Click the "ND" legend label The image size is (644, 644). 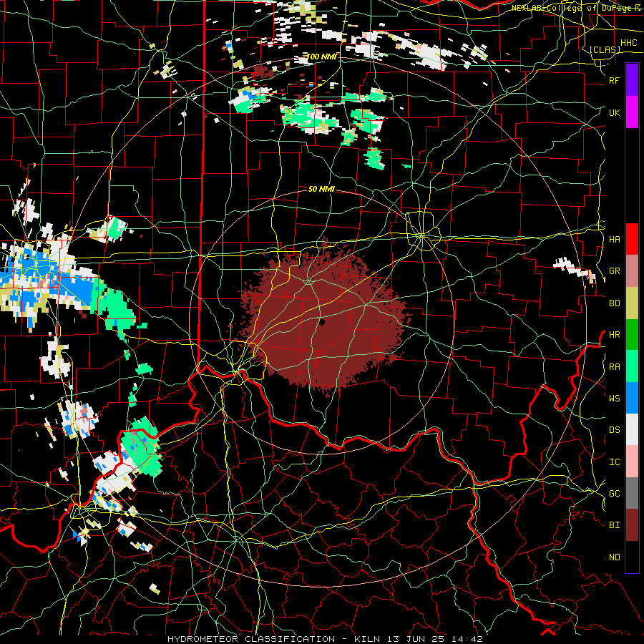point(614,557)
